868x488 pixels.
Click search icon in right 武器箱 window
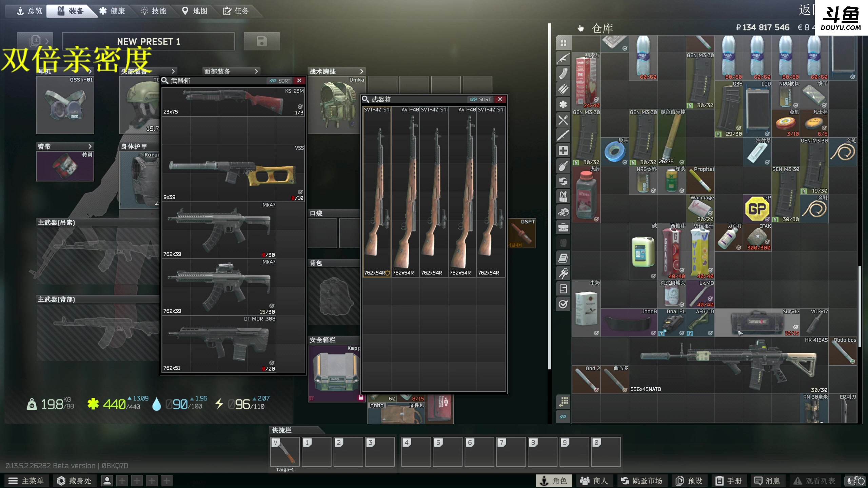366,99
